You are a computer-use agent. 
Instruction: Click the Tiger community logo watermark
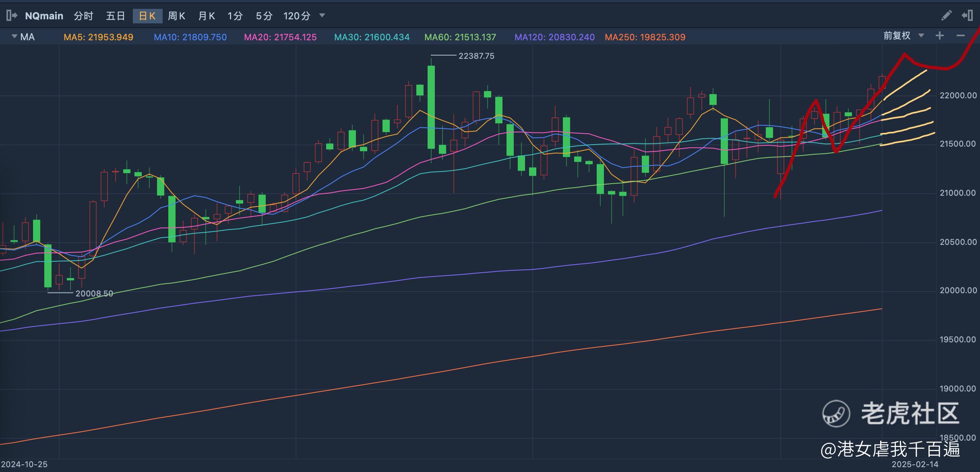pos(836,413)
